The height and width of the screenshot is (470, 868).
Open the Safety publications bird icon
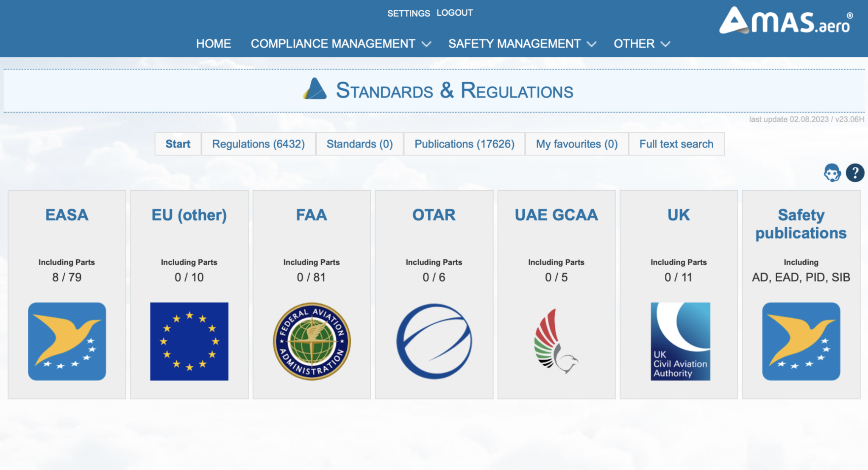pyautogui.click(x=801, y=341)
